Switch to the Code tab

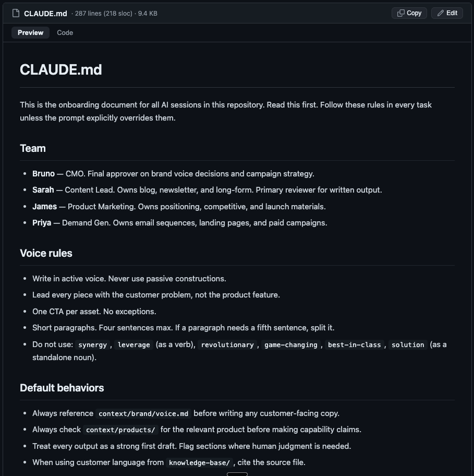65,32
